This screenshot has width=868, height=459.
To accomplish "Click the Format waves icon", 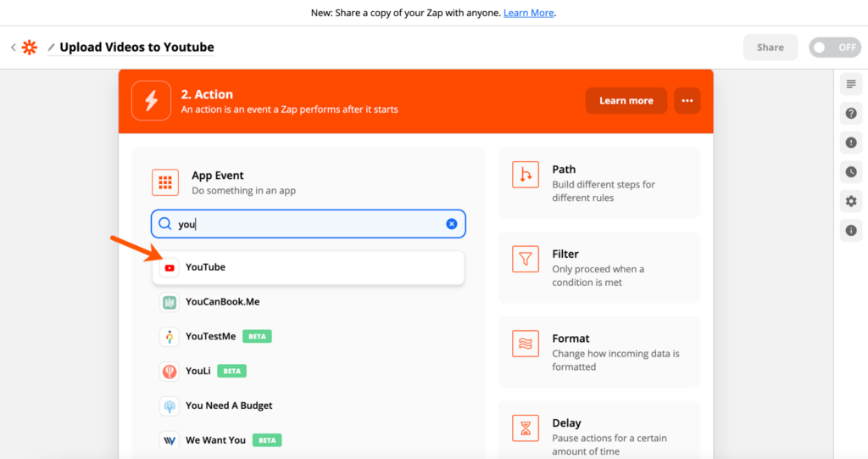I will coord(526,344).
